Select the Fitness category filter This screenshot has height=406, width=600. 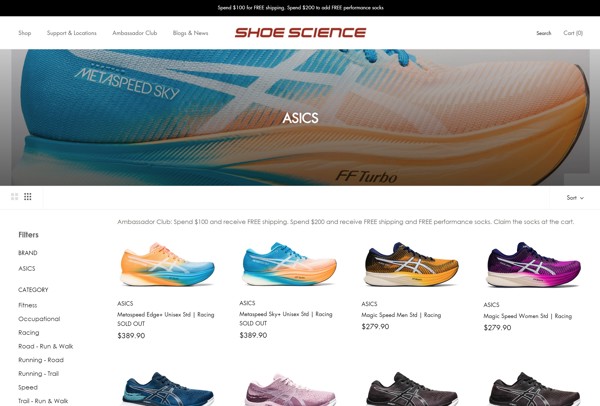[28, 305]
